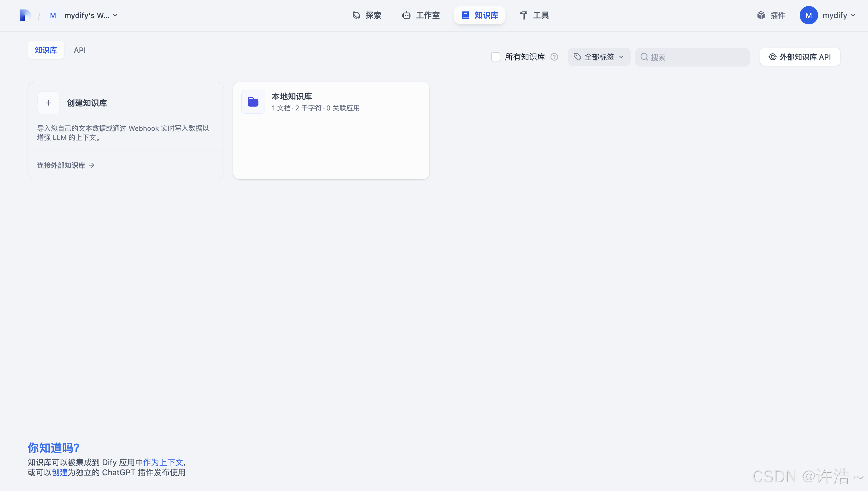Click the 插件 plugin cube icon
The image size is (868, 491).
coord(761,15)
